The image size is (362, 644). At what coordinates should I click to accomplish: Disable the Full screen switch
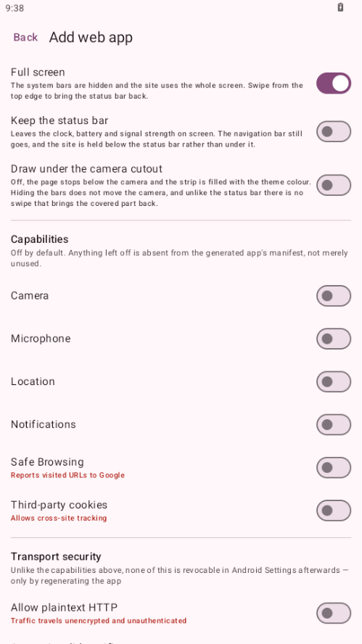pyautogui.click(x=333, y=83)
